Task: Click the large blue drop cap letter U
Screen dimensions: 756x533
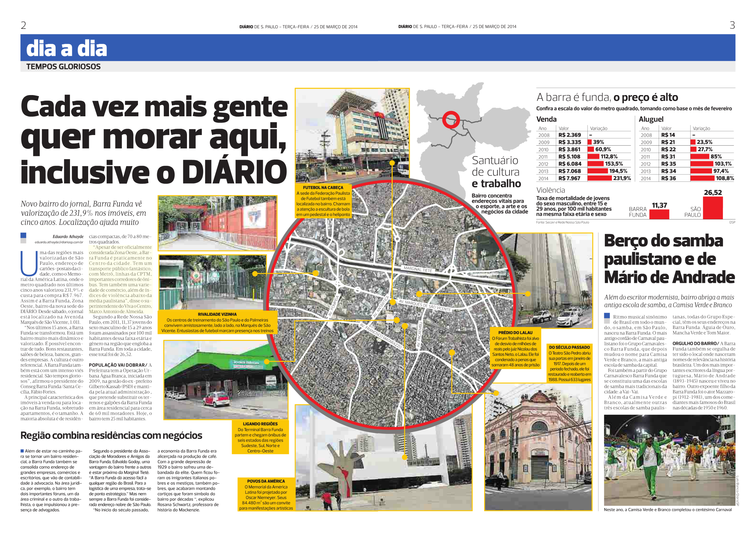Action: coord(29,263)
